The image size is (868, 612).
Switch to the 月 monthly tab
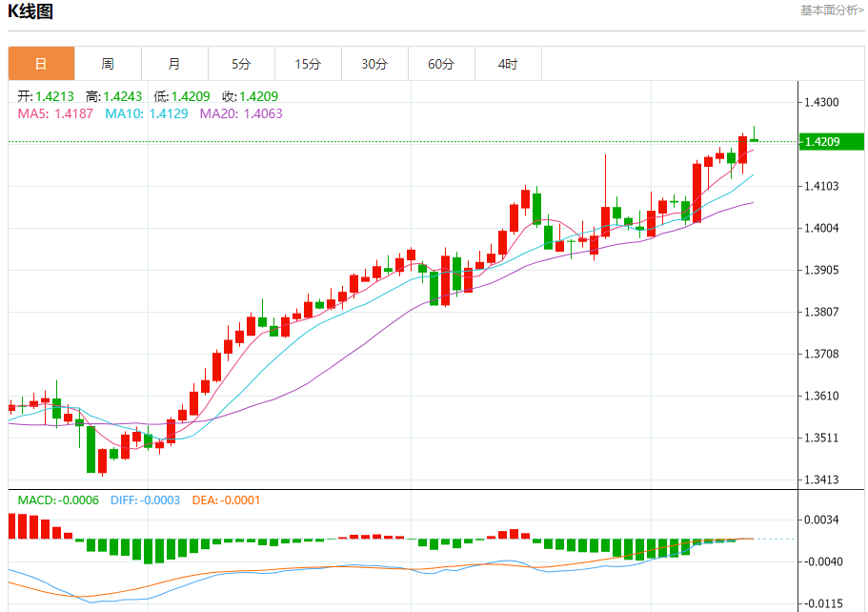tap(174, 64)
